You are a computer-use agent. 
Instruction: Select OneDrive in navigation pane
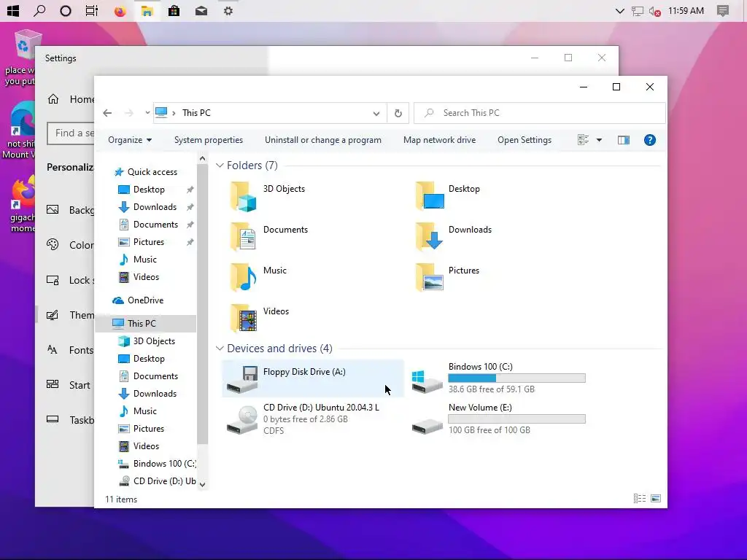click(146, 300)
